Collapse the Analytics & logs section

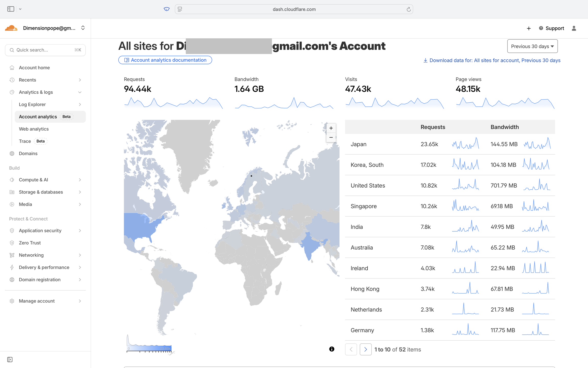point(80,92)
